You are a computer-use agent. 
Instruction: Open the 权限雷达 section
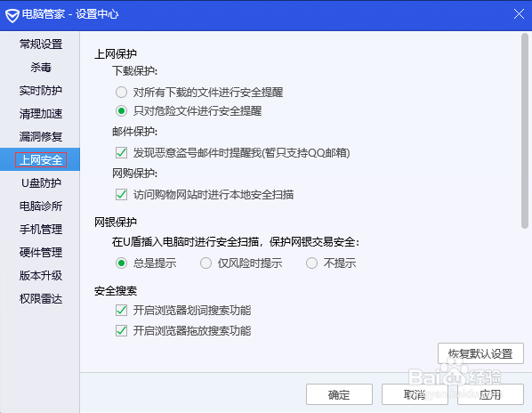[x=41, y=299]
